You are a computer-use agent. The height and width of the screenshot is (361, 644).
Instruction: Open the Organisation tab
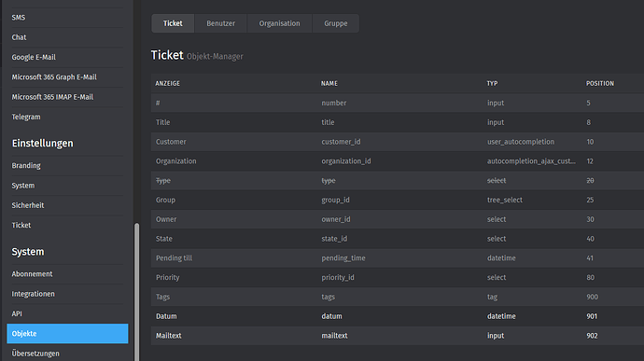tap(279, 23)
